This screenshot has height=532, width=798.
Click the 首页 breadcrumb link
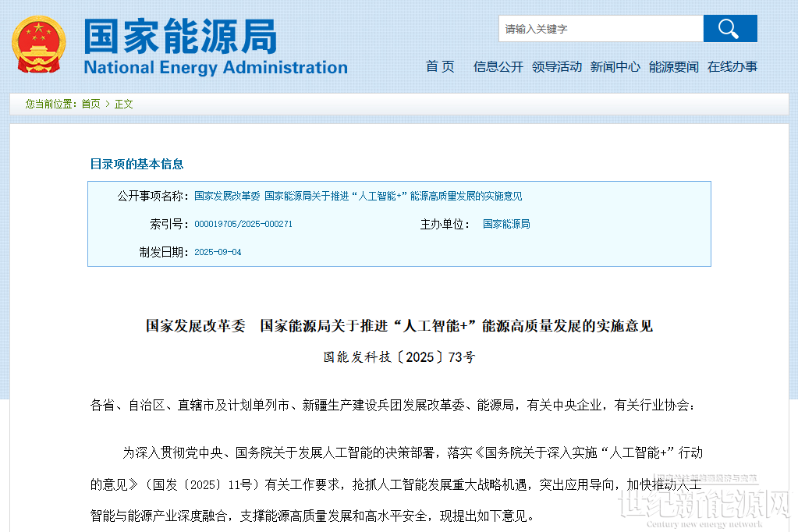pyautogui.click(x=90, y=104)
